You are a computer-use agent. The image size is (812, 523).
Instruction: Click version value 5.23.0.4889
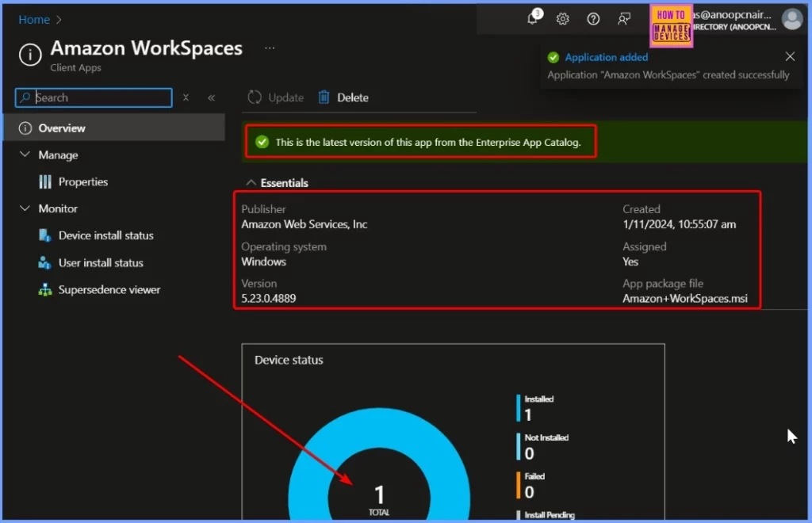(268, 299)
